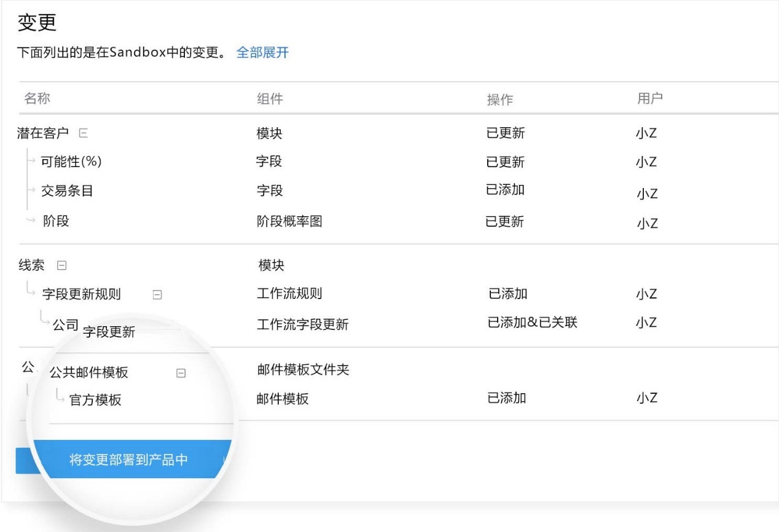Click 阶段概率图 component cell
The height and width of the screenshot is (532, 779).
point(289,222)
